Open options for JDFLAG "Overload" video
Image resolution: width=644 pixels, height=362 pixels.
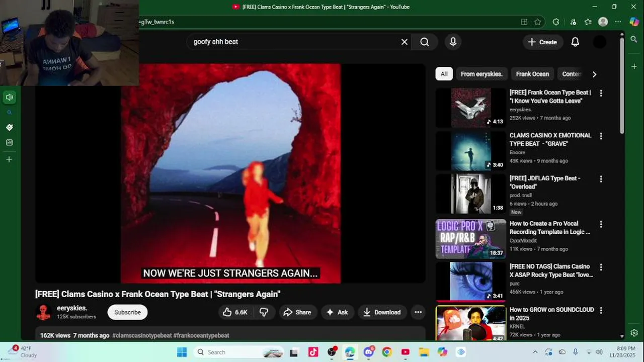[601, 179]
